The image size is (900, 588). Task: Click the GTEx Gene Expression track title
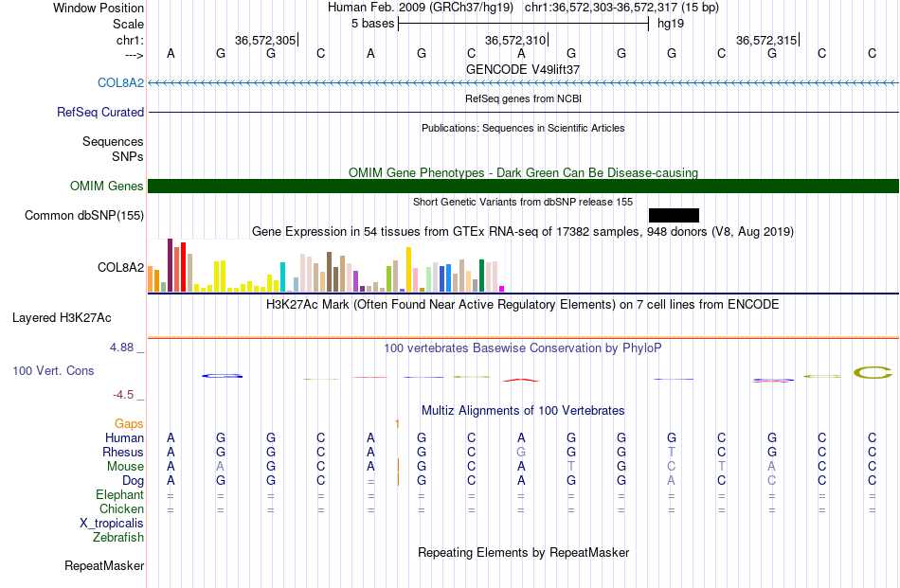[x=523, y=232]
